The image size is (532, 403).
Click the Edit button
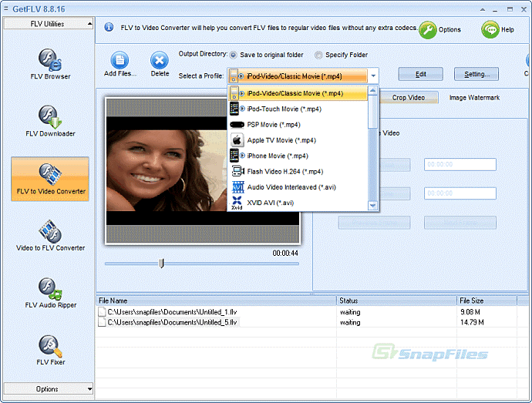tap(421, 74)
